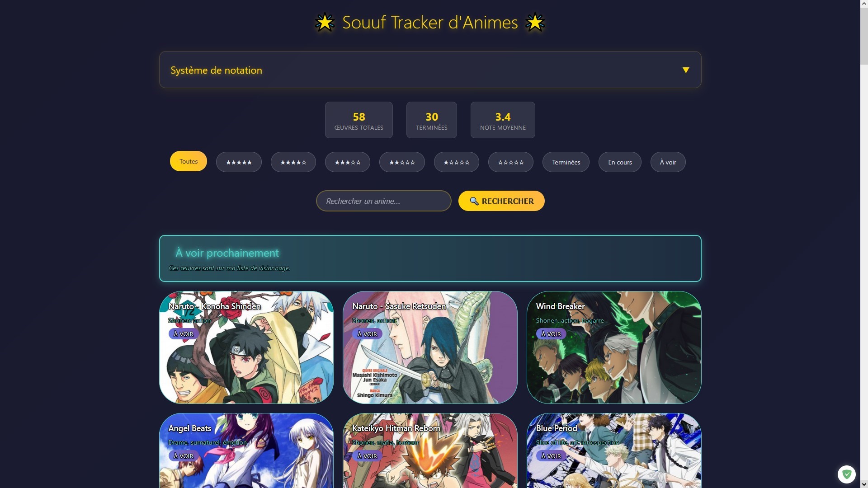Select the Toutes filter pill
The height and width of the screenshot is (488, 868).
point(189,161)
